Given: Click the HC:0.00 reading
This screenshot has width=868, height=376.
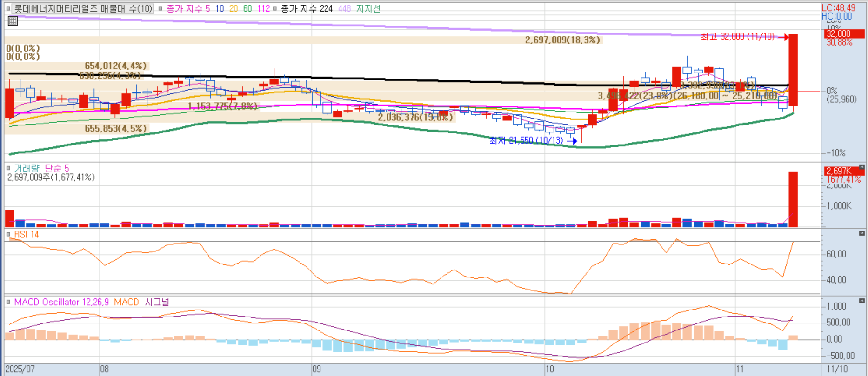Looking at the screenshot, I should [x=836, y=16].
